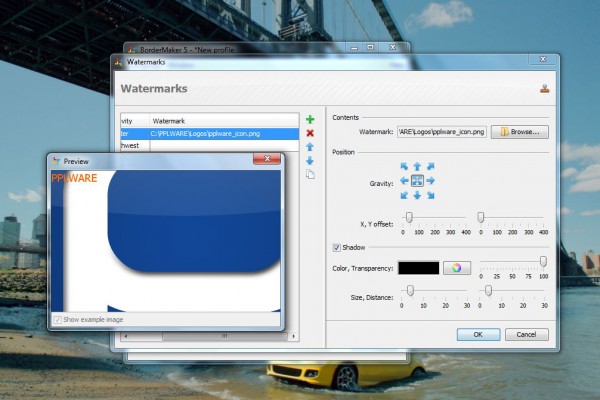600x400 pixels.
Task: Open shadow color picker wheel button
Action: [x=457, y=268]
